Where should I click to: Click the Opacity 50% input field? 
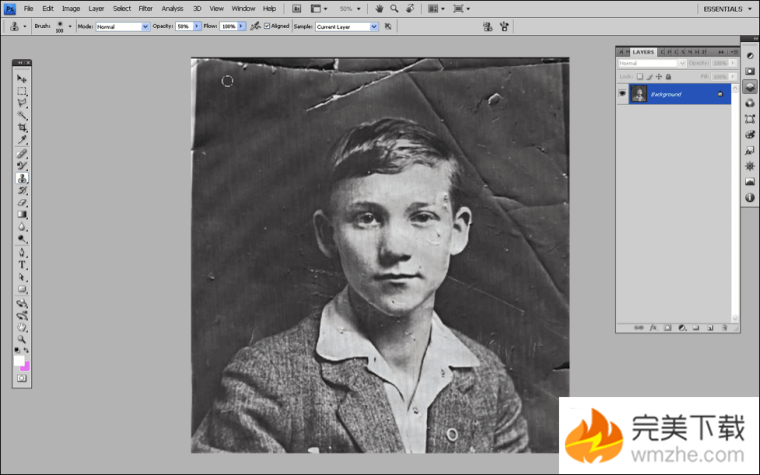pos(183,26)
